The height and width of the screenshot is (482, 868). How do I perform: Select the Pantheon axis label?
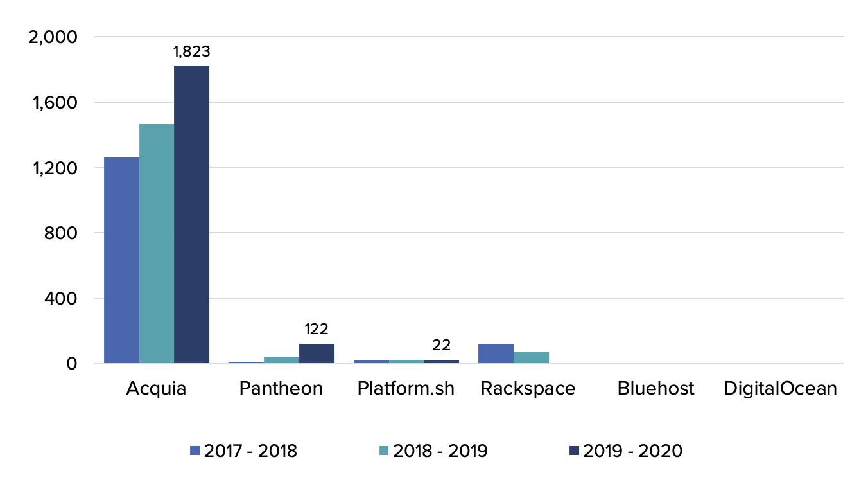[x=281, y=388]
